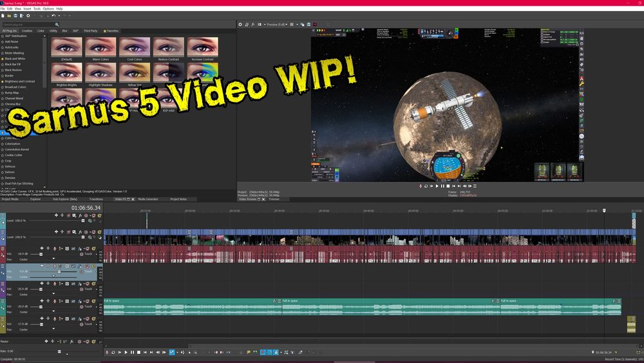The image size is (644, 363).
Task: Choose the Warm Colors preset thumbnail
Action: point(100,47)
